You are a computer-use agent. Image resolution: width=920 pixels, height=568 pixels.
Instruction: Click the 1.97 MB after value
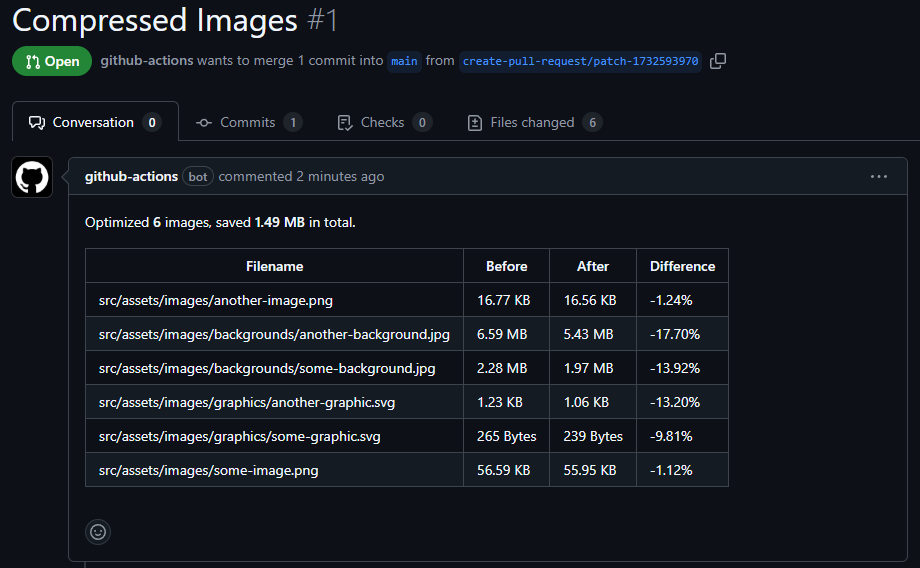point(588,368)
